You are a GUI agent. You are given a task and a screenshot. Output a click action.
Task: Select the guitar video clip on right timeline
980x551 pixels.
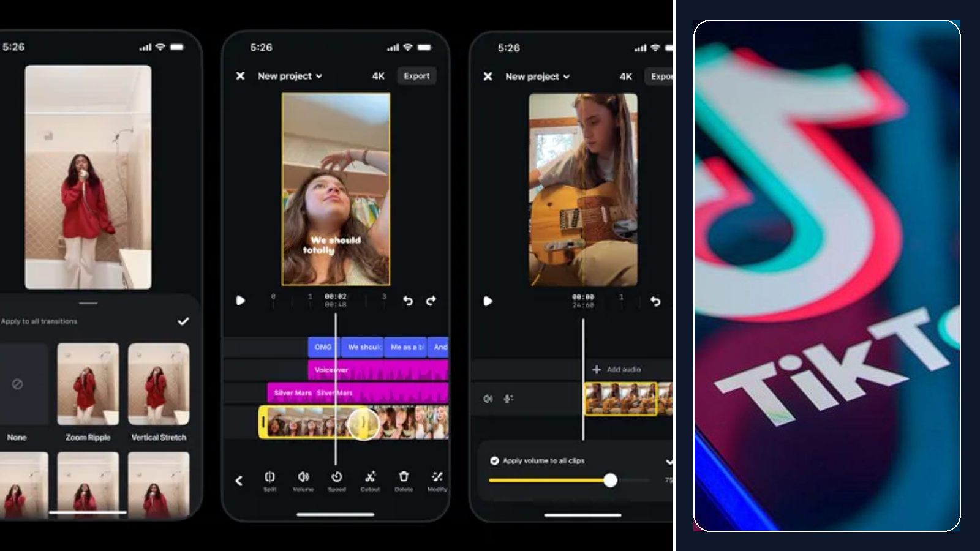tap(620, 399)
